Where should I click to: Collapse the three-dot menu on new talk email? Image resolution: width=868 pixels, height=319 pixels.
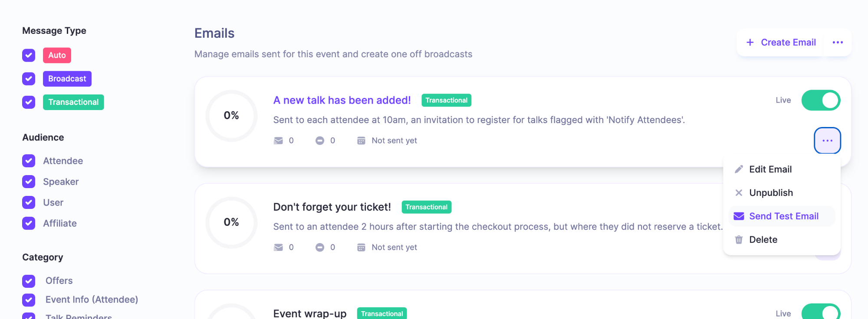(827, 140)
